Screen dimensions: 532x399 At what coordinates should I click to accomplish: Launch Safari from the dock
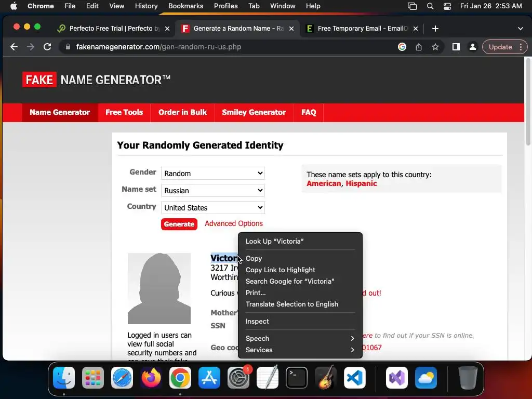click(122, 378)
